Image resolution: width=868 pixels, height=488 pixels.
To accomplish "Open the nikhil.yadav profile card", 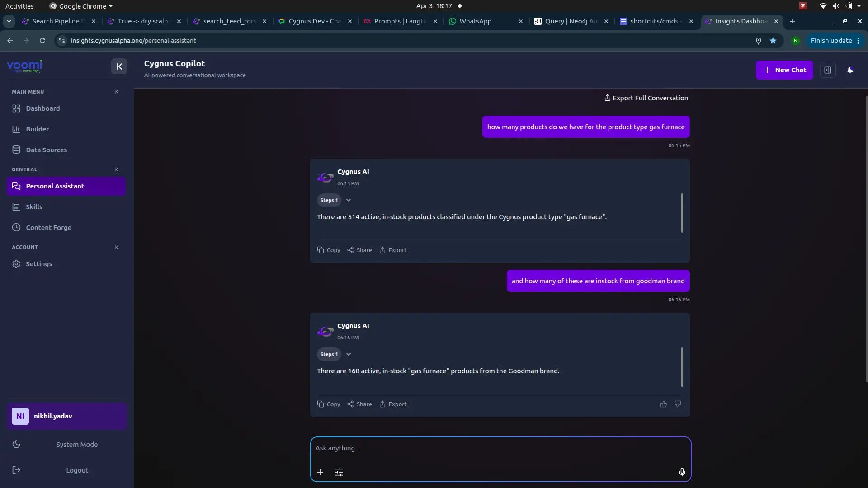I will pos(67,416).
